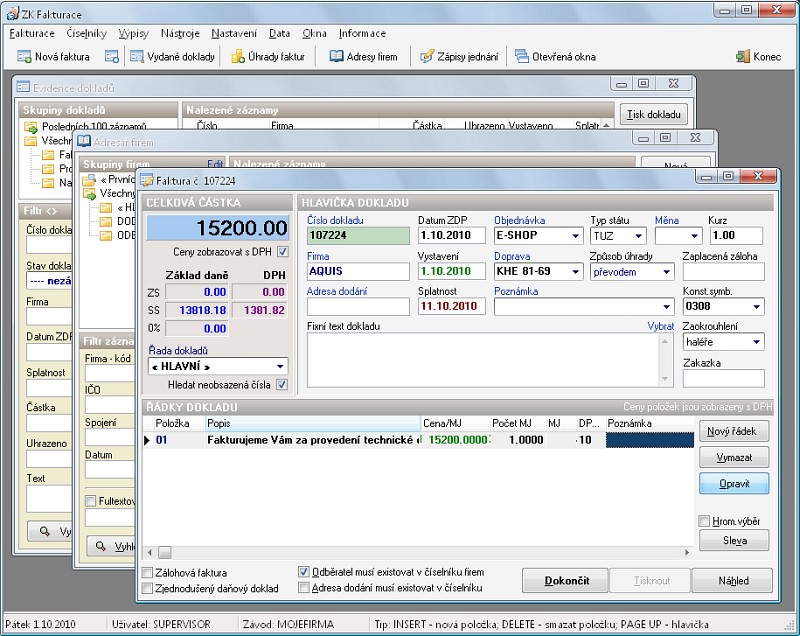Open Úhrady faktur toolbar icon
This screenshot has width=800, height=636.
click(x=240, y=56)
